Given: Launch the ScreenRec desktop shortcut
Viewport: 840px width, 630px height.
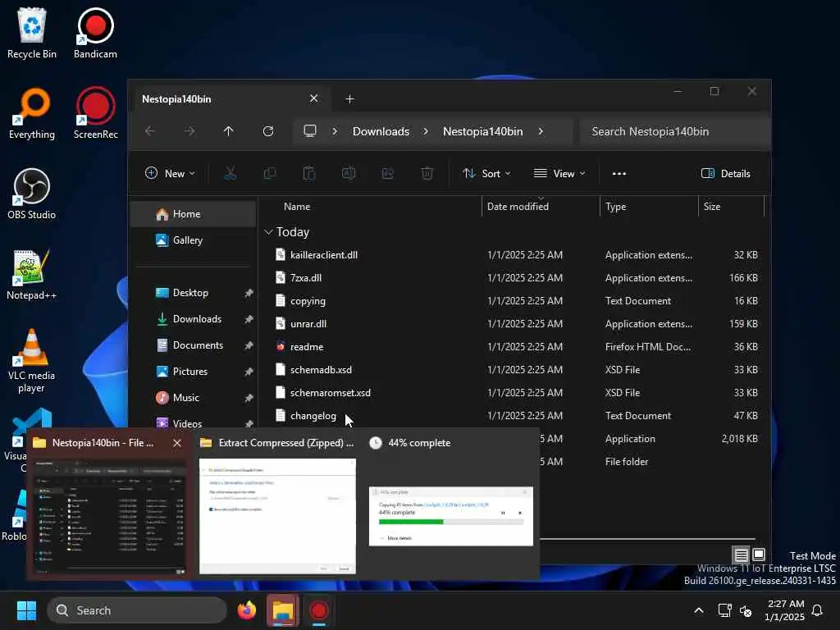Looking at the screenshot, I should (x=95, y=113).
